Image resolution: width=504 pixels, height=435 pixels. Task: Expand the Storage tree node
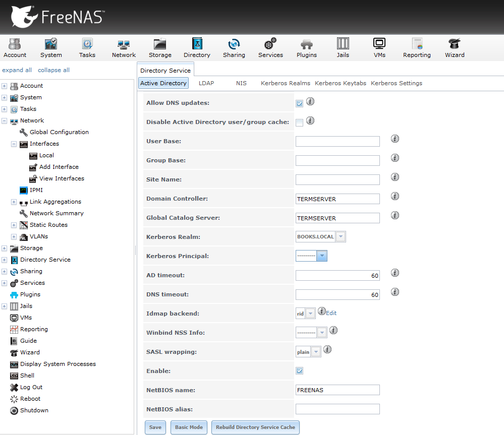tap(4, 248)
